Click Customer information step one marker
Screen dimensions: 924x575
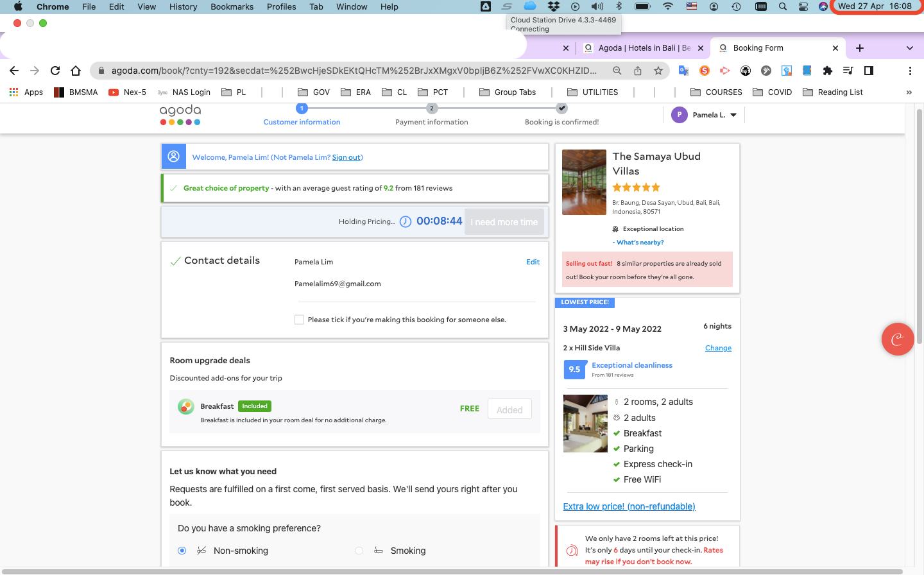[x=302, y=108]
